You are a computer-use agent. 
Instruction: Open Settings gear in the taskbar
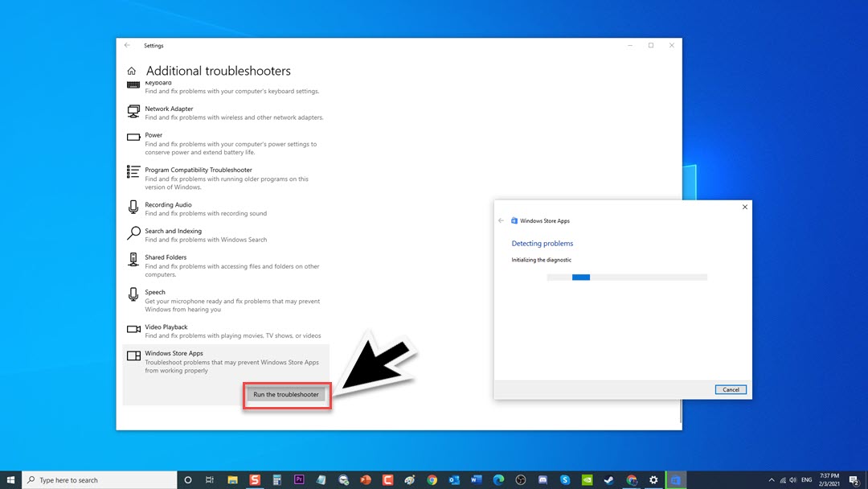coord(653,480)
